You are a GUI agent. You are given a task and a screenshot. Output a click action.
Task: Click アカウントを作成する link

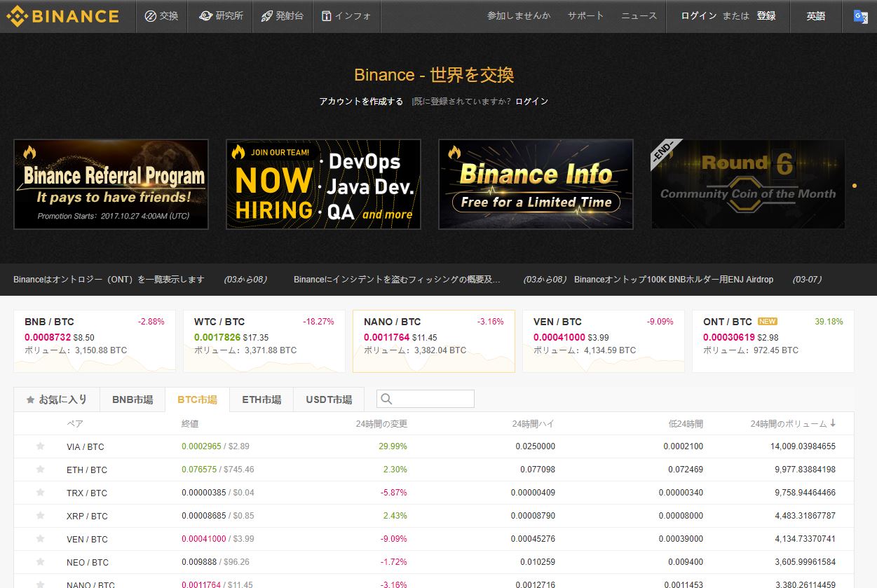(x=361, y=102)
